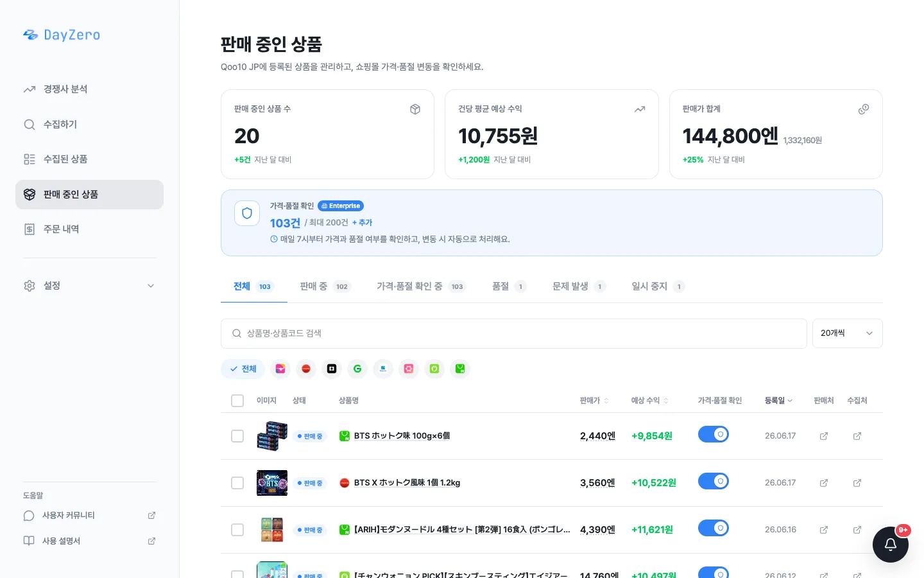Open the 경쟁사 분석 sidebar page

[89, 89]
